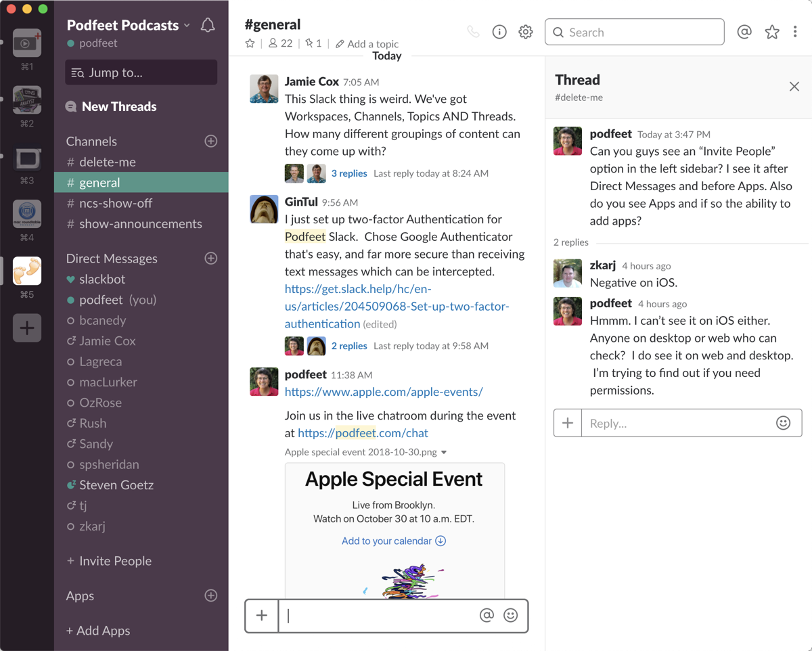Add a new workspace plus button
812x651 pixels.
click(27, 328)
